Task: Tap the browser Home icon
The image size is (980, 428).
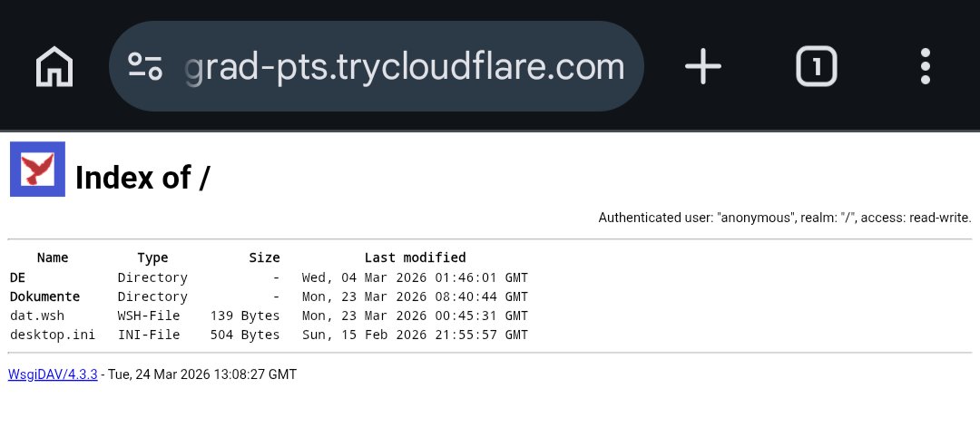Action: coord(54,67)
